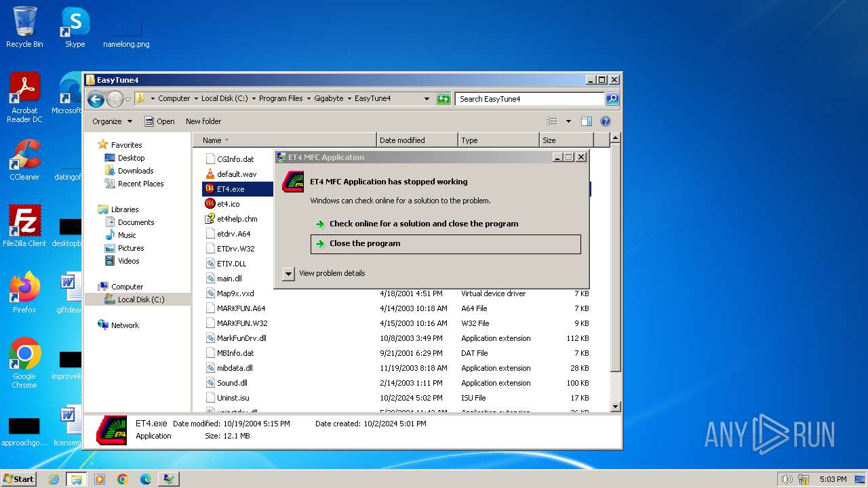The height and width of the screenshot is (488, 868).
Task: Select Desktop under Favorites
Action: [x=125, y=158]
